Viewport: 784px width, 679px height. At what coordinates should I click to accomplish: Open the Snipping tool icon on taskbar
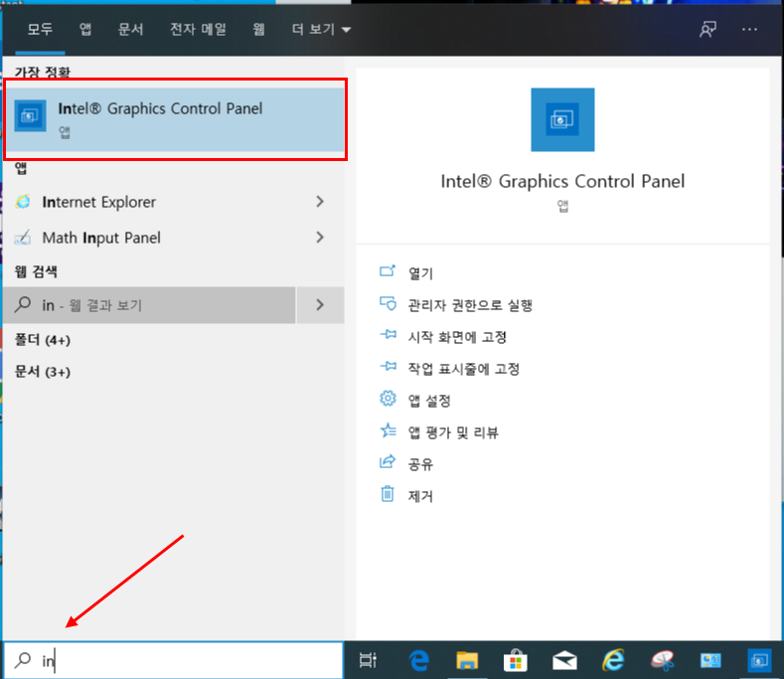pyautogui.click(x=663, y=660)
